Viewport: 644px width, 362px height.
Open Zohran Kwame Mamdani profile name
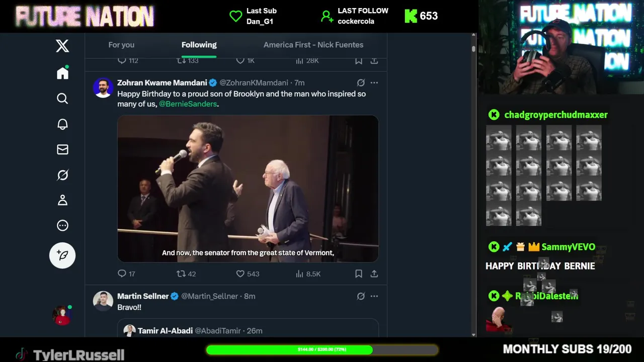162,83
